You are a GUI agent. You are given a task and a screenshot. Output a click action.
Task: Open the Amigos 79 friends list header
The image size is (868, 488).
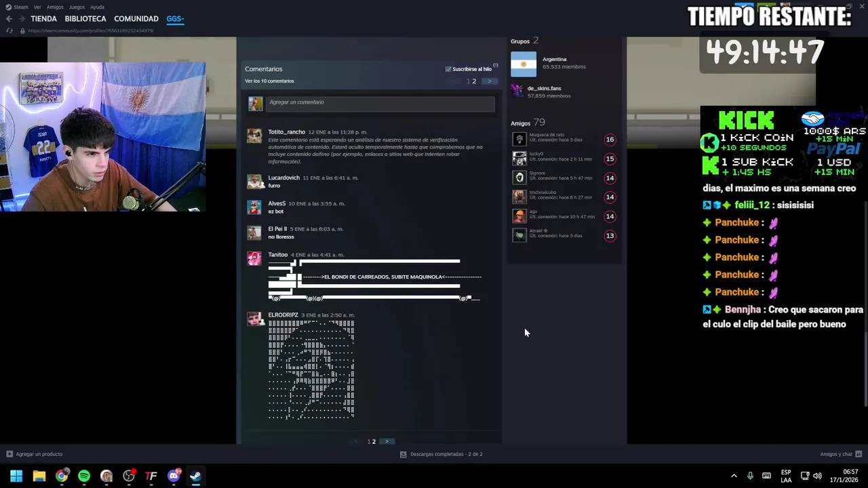528,123
